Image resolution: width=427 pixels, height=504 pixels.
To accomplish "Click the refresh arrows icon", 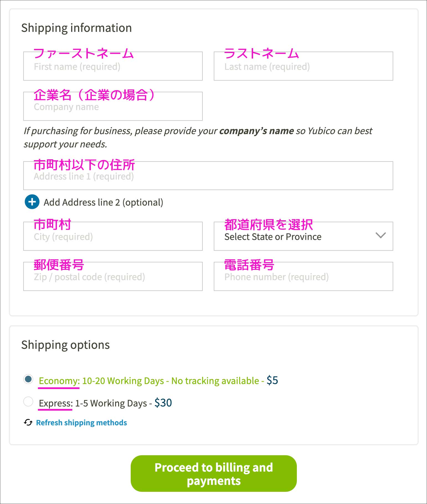I will pos(28,422).
